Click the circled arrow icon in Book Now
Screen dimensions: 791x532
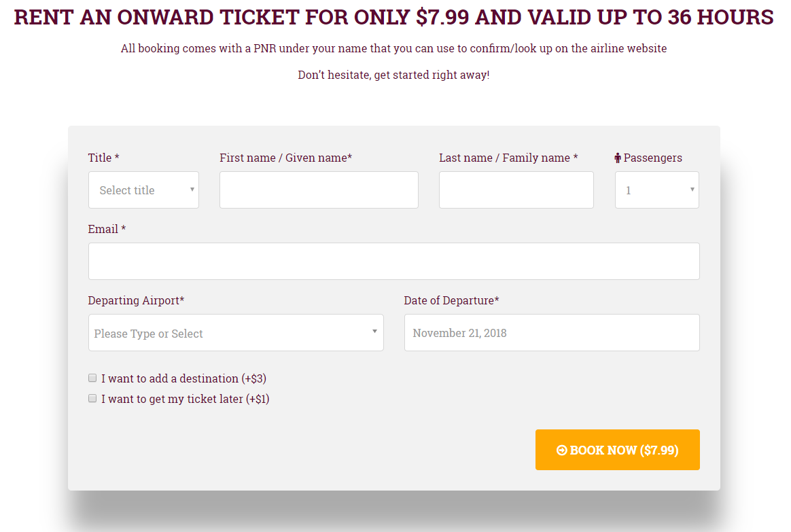(561, 450)
